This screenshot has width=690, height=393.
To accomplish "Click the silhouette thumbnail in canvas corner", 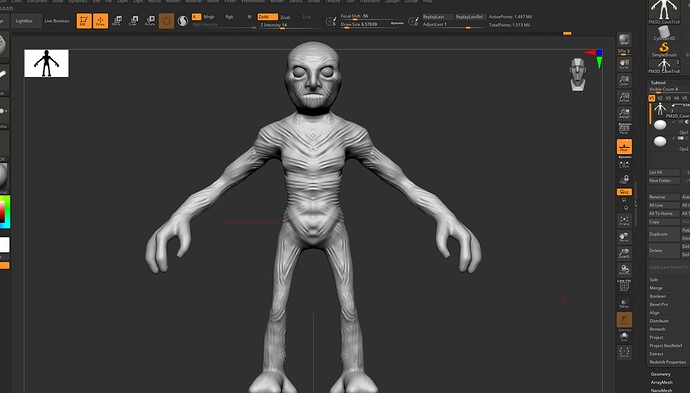I will (x=46, y=63).
